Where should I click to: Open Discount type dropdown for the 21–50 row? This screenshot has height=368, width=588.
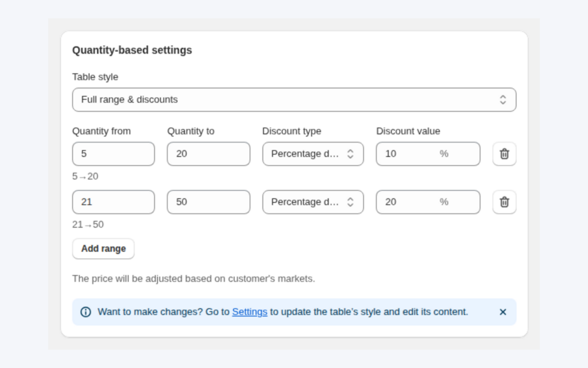tap(313, 202)
